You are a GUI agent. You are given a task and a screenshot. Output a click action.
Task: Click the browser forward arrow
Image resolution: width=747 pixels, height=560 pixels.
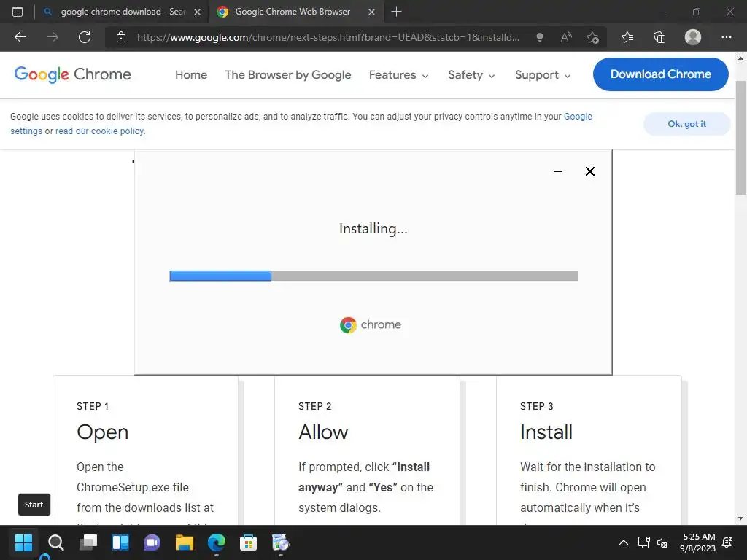pos(53,37)
